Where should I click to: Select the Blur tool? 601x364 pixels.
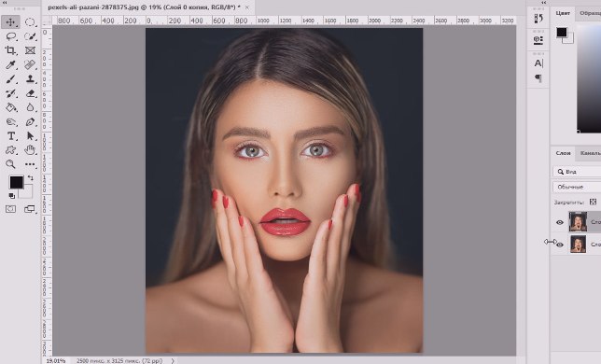(30, 107)
